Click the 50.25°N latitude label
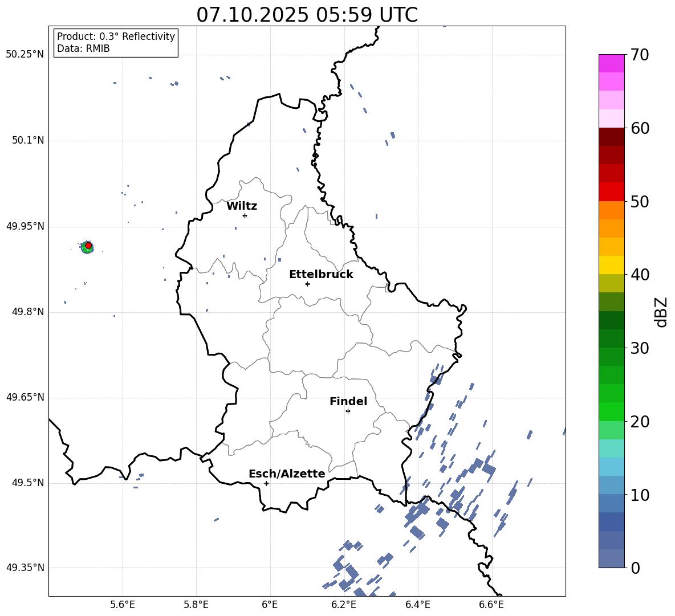The width and height of the screenshot is (675, 616). [x=25, y=55]
